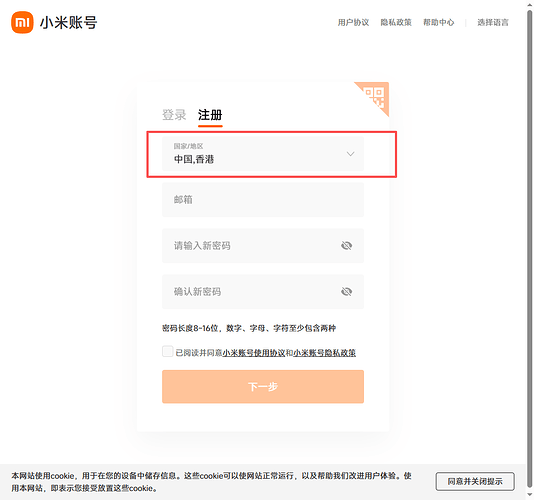Click the 同意并关闭提示 cookie button
The height and width of the screenshot is (500, 534).
pyautogui.click(x=475, y=481)
